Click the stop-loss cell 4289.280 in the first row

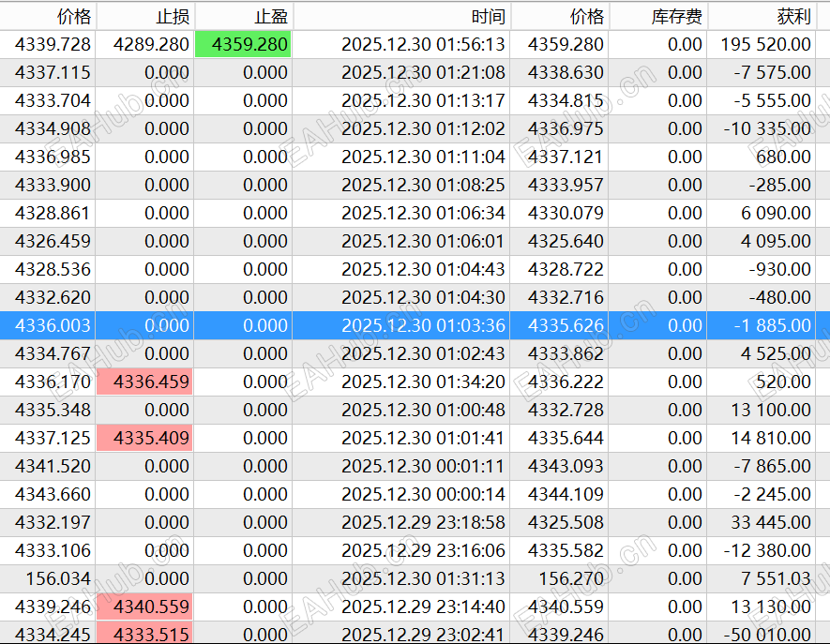coord(148,44)
